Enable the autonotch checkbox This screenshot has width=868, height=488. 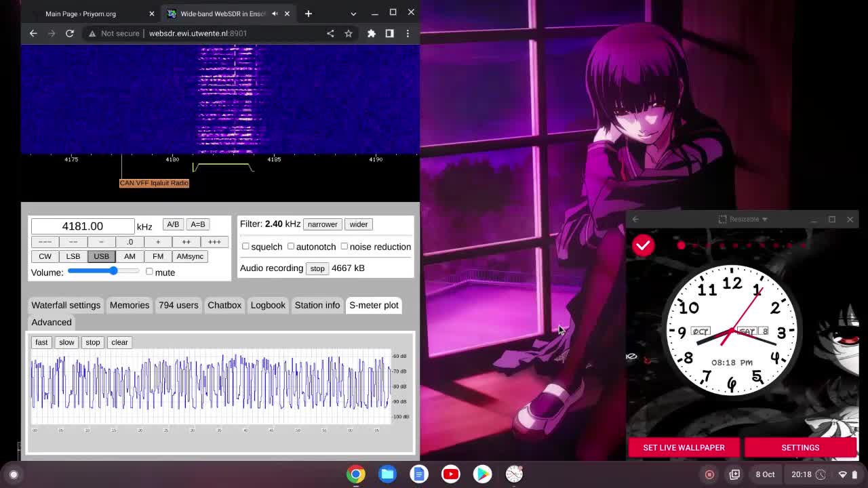coord(291,247)
